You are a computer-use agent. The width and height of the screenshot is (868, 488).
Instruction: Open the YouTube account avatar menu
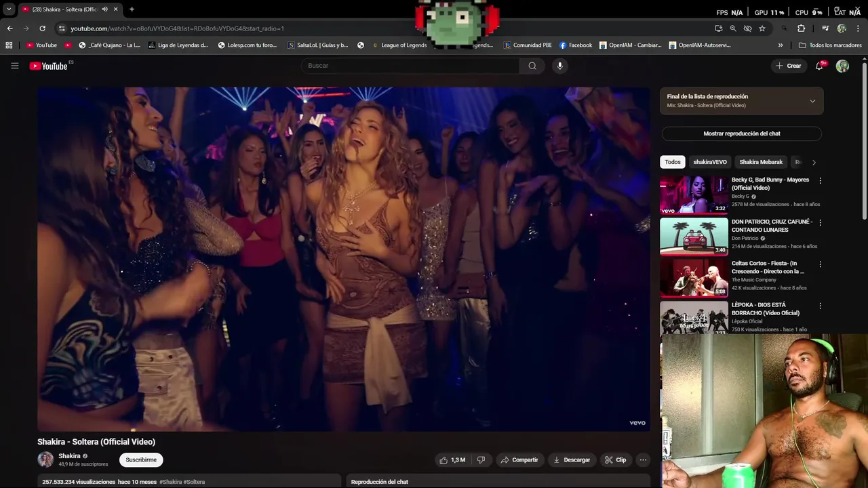point(842,66)
